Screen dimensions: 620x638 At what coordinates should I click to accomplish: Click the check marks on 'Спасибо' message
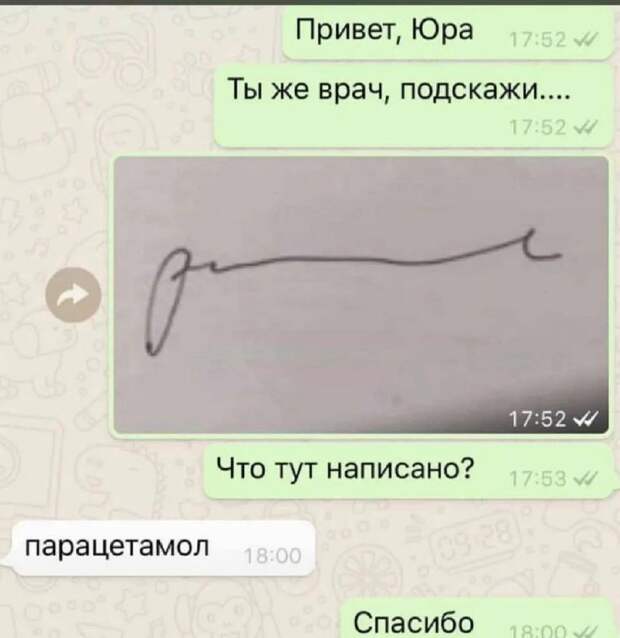pyautogui.click(x=586, y=631)
